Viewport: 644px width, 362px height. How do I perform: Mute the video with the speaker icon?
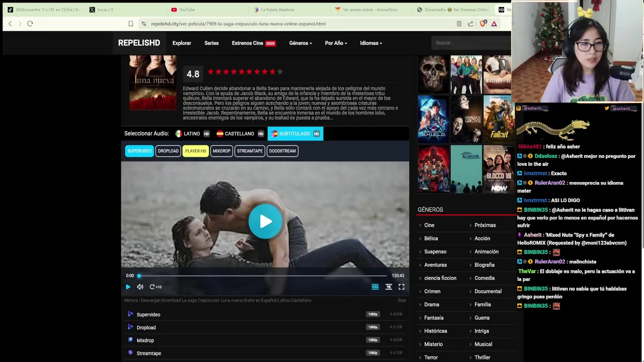click(140, 287)
